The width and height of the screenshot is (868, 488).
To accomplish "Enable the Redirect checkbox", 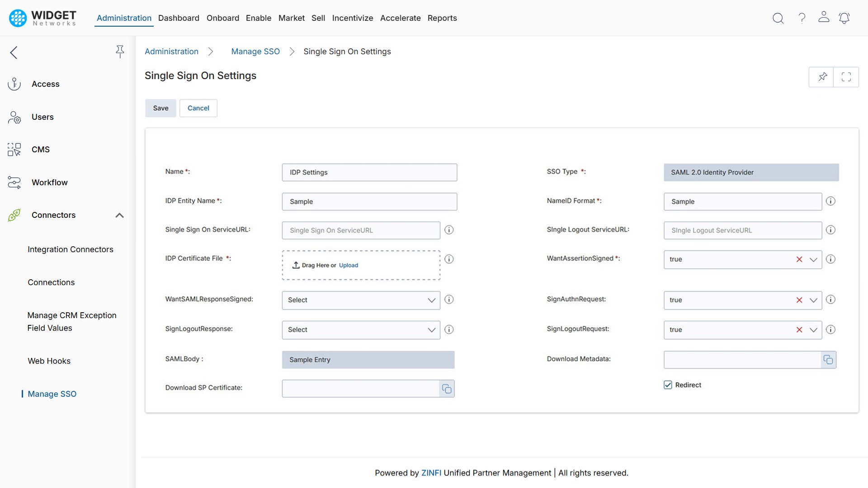I will [x=668, y=385].
